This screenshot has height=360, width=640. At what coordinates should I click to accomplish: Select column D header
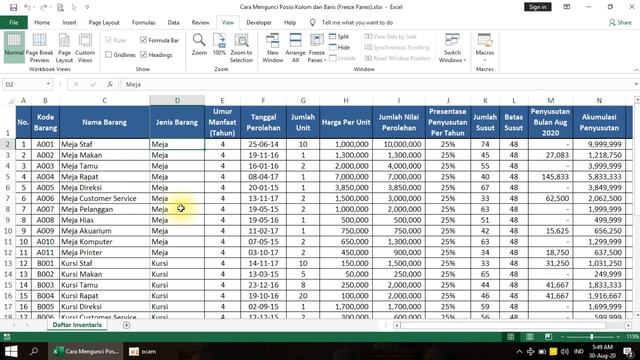pos(177,100)
